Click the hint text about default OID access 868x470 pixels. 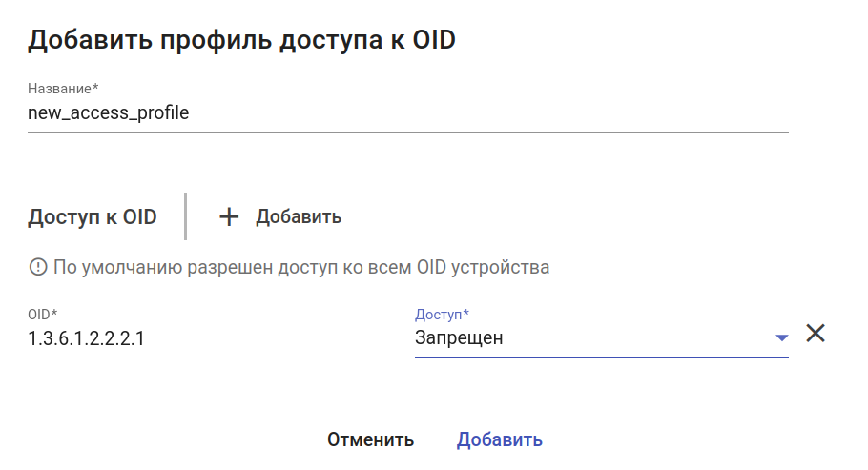tap(301, 267)
